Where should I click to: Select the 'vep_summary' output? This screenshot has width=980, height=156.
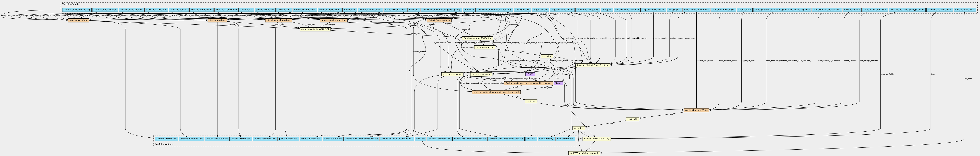click(546, 139)
